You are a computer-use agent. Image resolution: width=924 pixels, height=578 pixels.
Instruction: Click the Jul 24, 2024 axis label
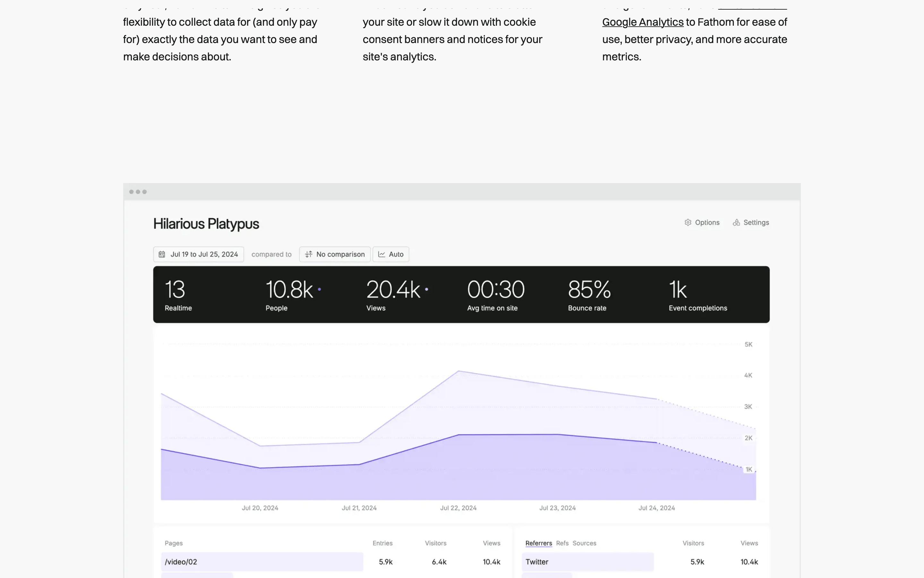[657, 508]
